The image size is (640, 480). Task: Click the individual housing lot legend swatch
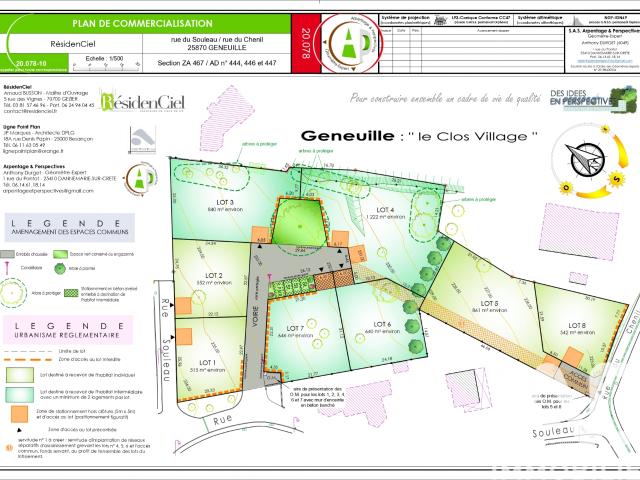point(20,375)
